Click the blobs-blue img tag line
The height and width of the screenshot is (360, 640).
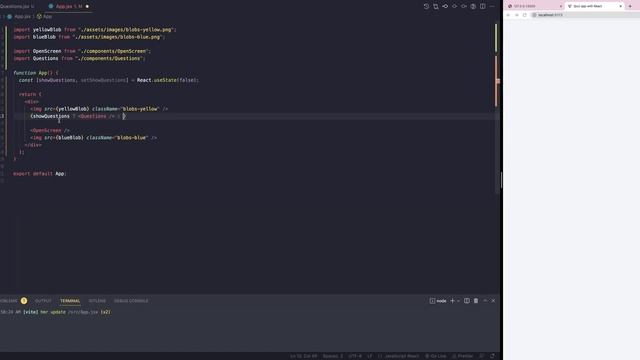tap(93, 138)
